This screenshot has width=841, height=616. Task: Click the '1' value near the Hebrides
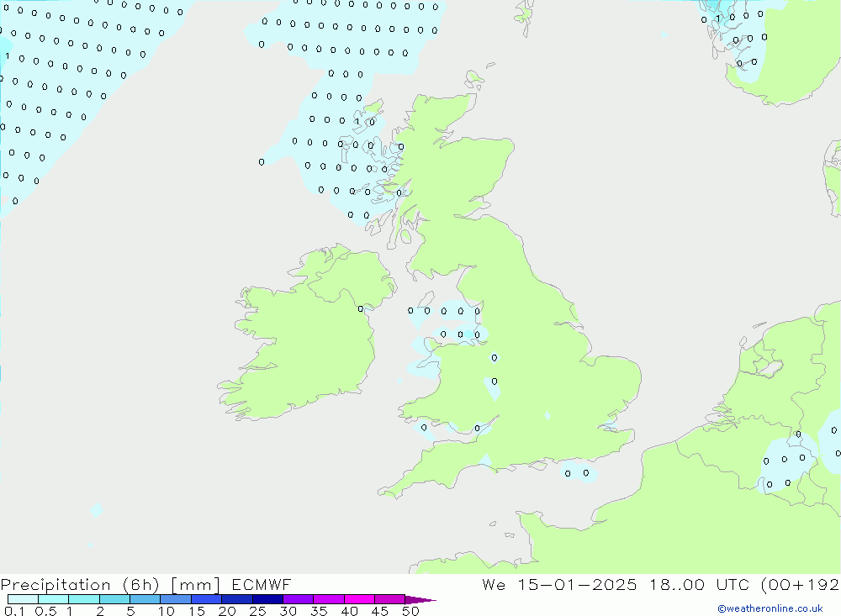coord(357,122)
